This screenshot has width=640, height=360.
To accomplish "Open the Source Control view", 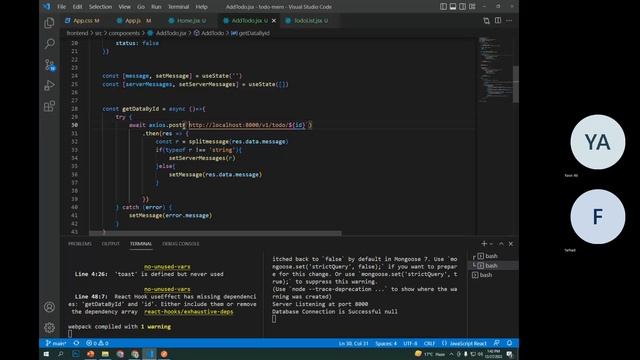I will point(49,64).
